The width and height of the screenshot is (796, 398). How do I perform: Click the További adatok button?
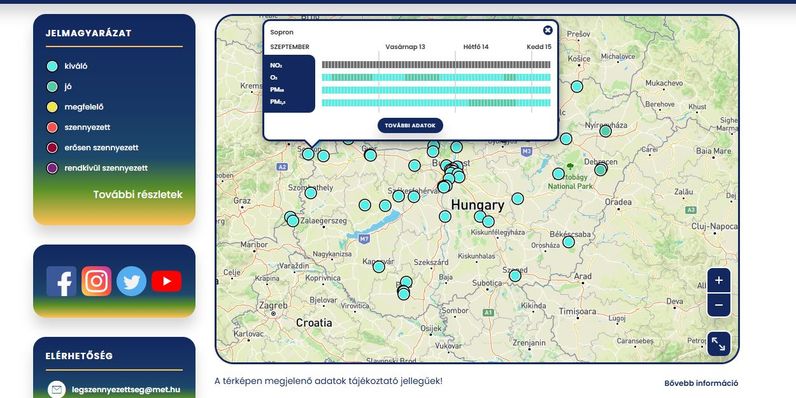point(410,125)
